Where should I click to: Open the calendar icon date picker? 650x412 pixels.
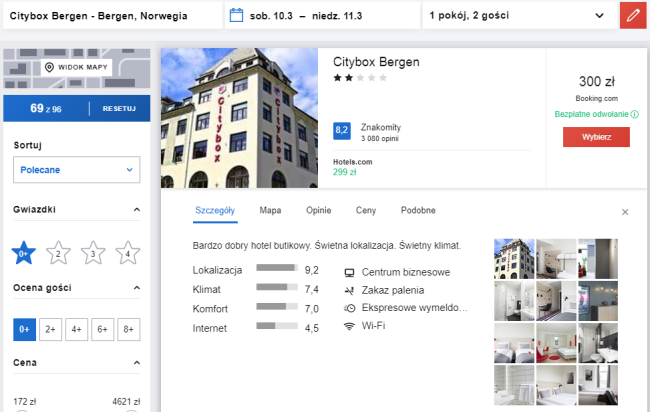pyautogui.click(x=236, y=16)
